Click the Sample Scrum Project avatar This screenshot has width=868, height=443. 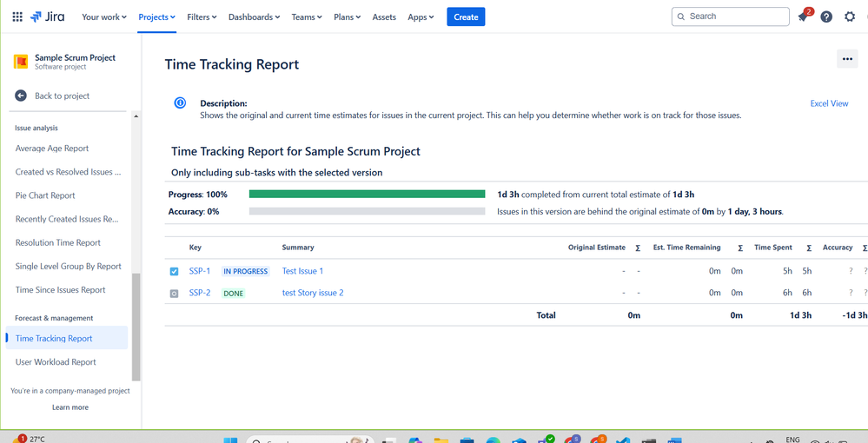[x=21, y=62]
